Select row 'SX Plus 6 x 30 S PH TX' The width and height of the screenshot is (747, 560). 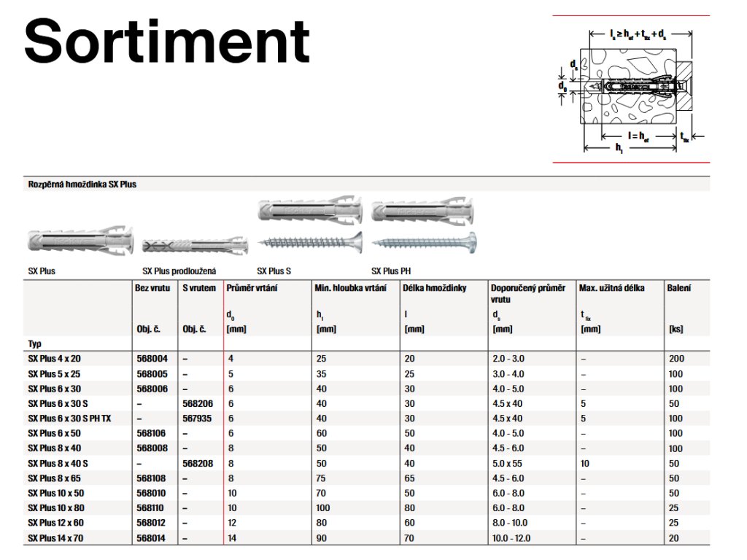coord(367,419)
